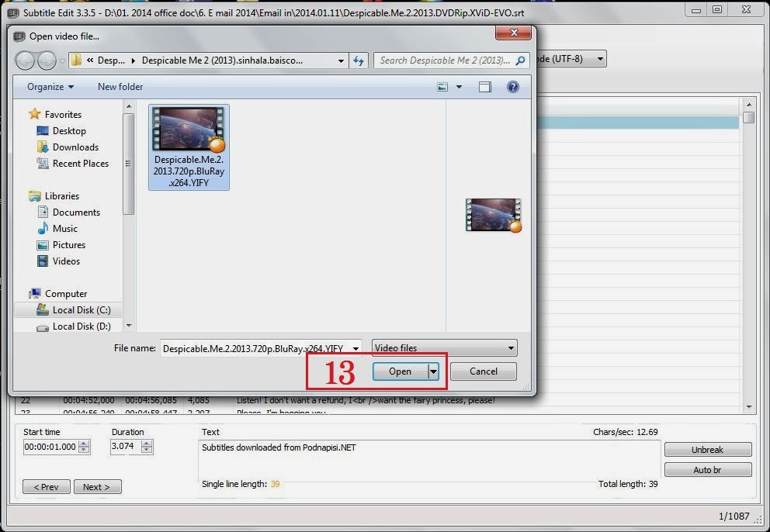Expand the File name history dropdown
770x532 pixels.
[356, 348]
